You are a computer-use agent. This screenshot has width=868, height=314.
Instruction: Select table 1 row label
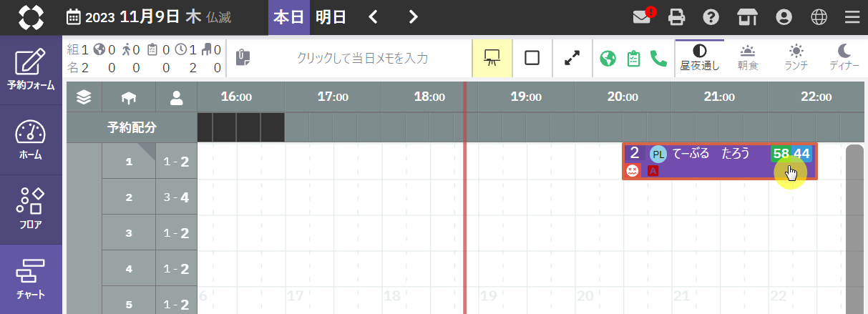coord(129,162)
